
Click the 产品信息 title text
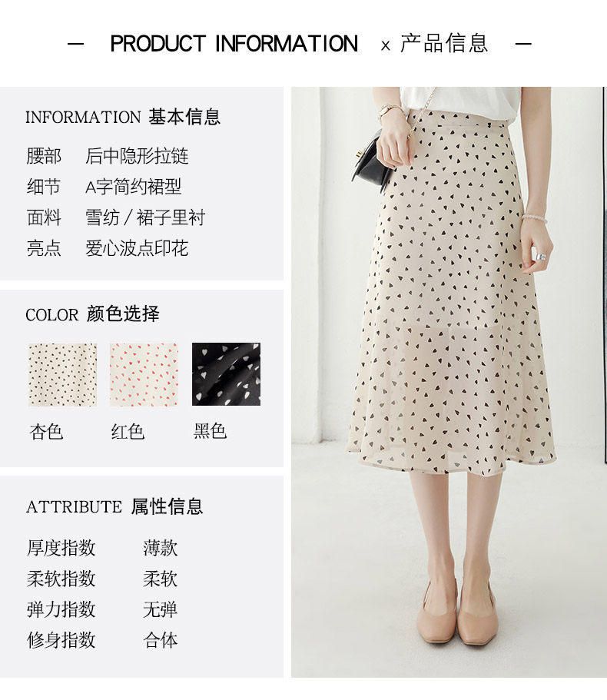[x=443, y=43]
